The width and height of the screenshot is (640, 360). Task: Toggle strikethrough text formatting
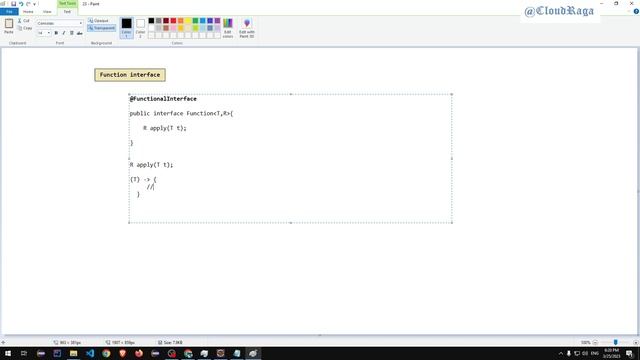point(80,33)
